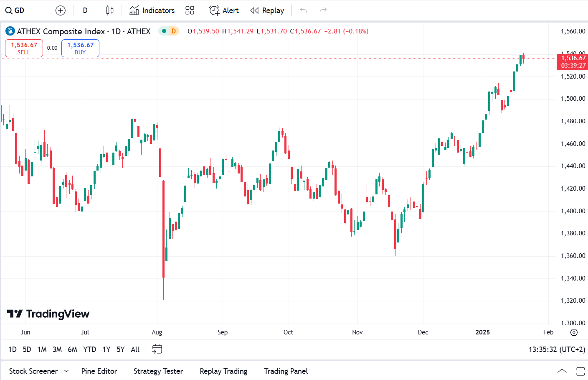Open candlestick chart type selector
Screen dimensions: 588x380
pyautogui.click(x=110, y=10)
